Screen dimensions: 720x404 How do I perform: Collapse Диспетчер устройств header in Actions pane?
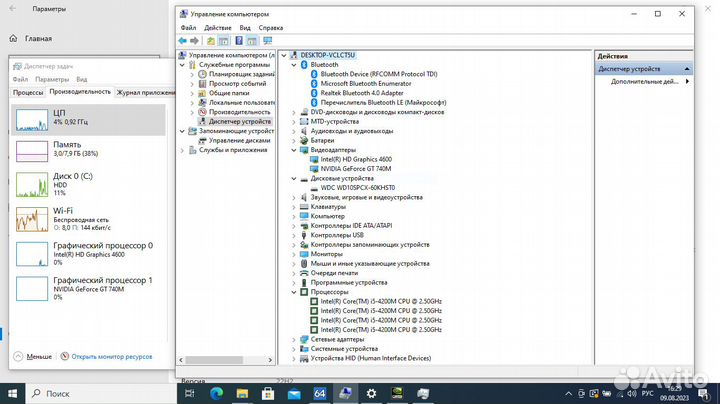coord(687,69)
